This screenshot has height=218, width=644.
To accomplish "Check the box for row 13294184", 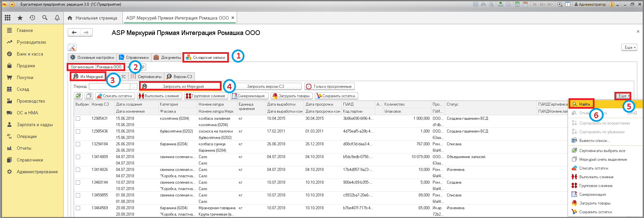I will coord(78,144).
